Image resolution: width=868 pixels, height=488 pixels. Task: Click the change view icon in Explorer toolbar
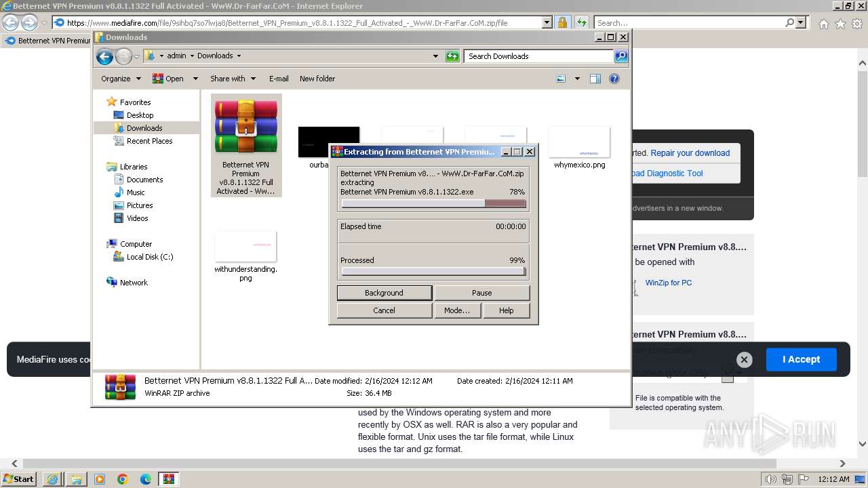point(561,79)
